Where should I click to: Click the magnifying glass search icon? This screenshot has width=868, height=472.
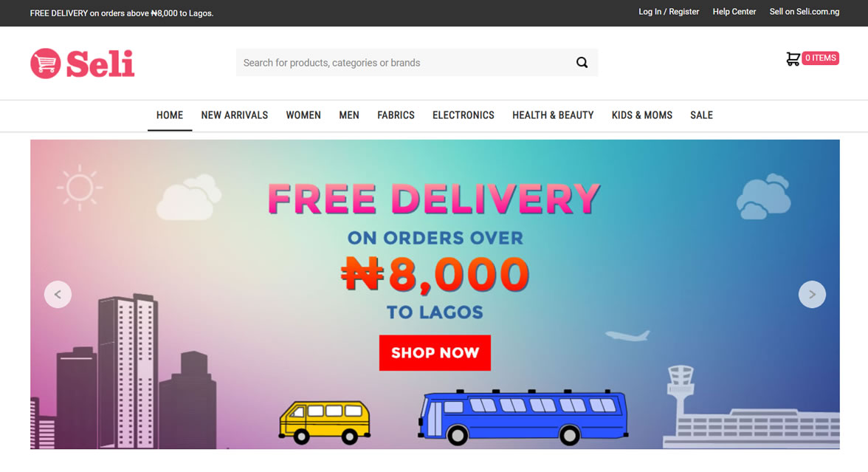click(x=582, y=63)
